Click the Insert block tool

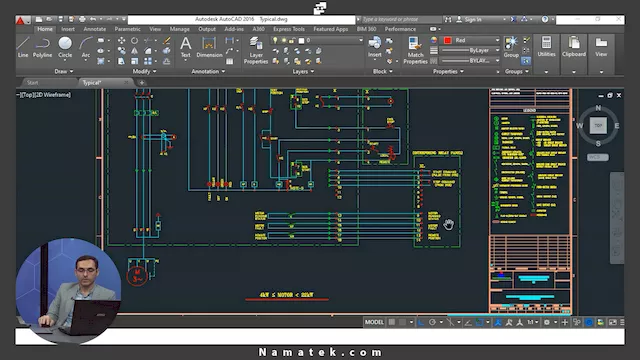tap(374, 47)
